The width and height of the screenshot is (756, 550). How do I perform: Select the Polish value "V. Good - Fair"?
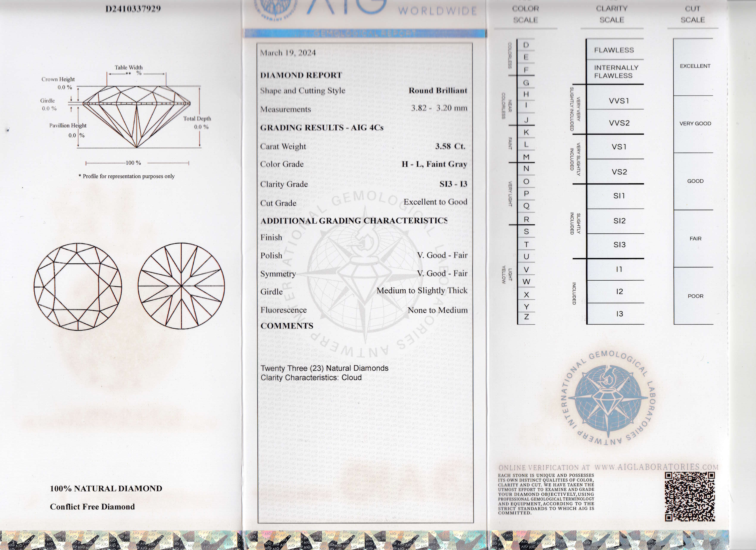coord(442,255)
